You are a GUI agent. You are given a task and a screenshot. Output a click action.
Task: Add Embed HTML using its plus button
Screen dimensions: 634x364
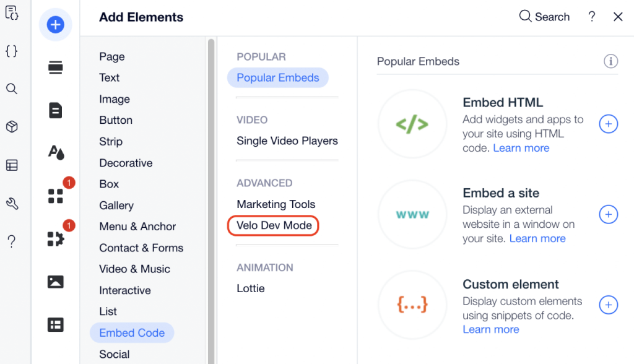pos(609,124)
